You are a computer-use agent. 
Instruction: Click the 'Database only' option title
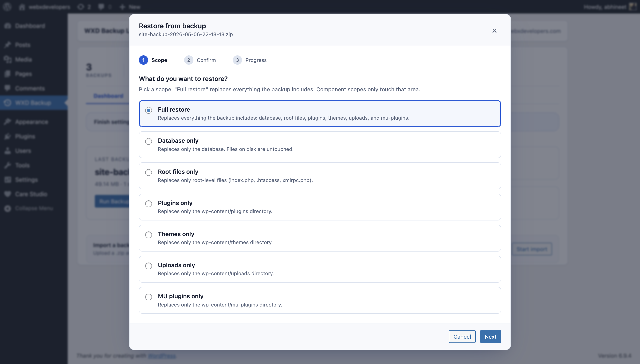(x=178, y=141)
